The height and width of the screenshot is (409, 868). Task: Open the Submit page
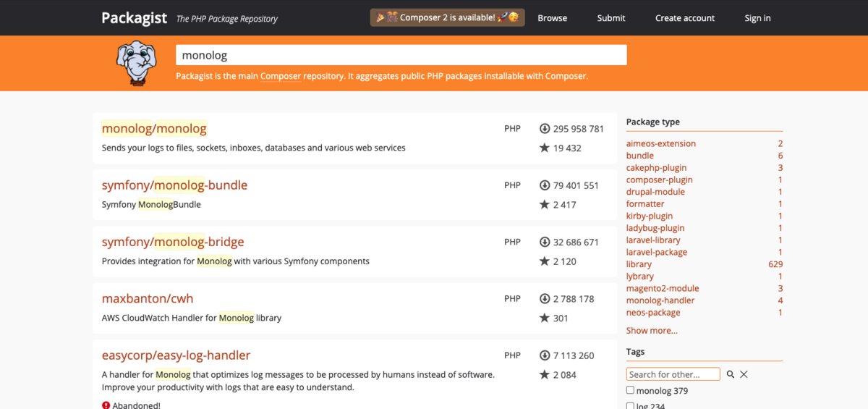pos(611,18)
